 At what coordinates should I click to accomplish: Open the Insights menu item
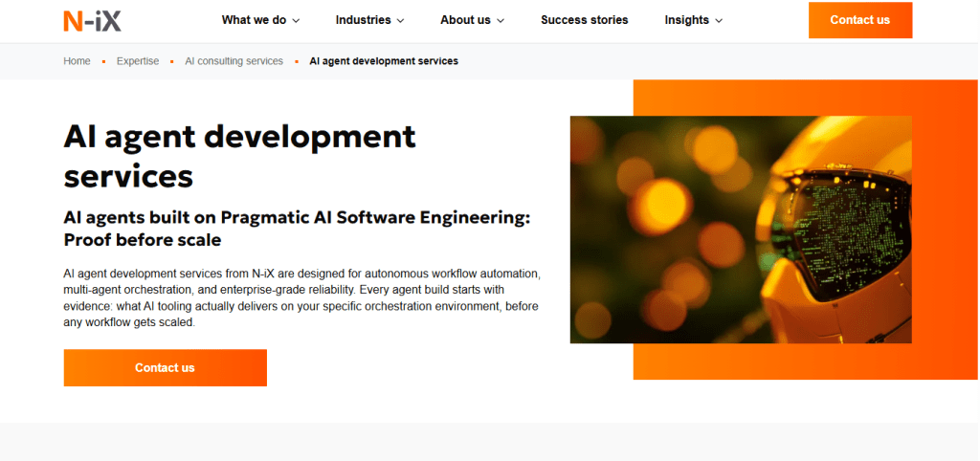tap(694, 20)
